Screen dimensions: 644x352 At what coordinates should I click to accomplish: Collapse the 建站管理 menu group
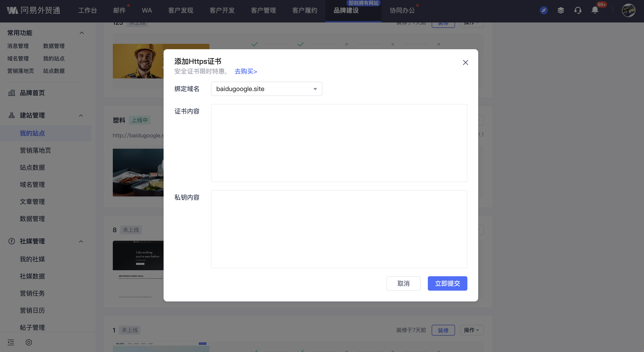click(x=81, y=116)
